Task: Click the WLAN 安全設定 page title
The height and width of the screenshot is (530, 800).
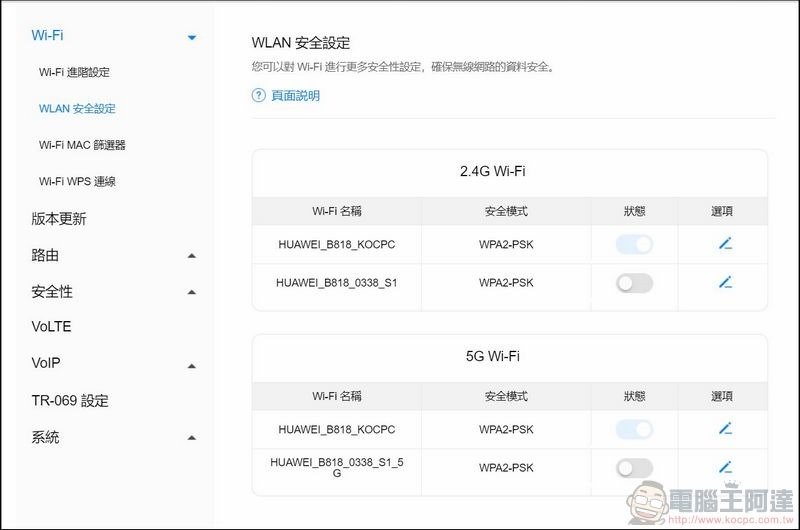Action: point(301,43)
